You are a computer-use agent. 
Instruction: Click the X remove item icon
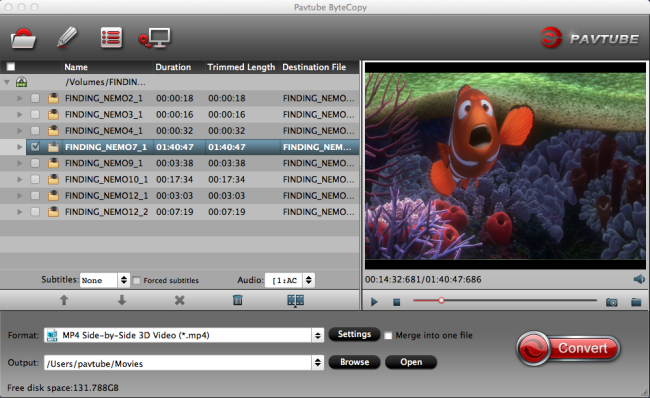tap(179, 300)
